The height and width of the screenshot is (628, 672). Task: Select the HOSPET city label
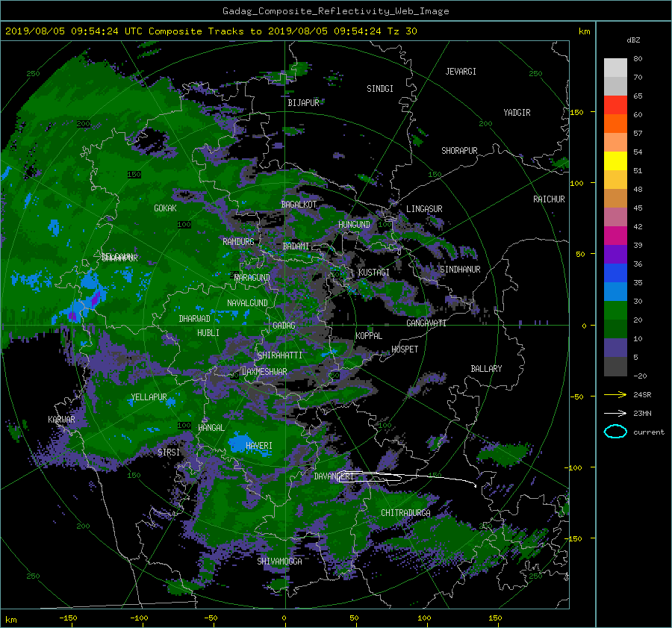click(405, 349)
